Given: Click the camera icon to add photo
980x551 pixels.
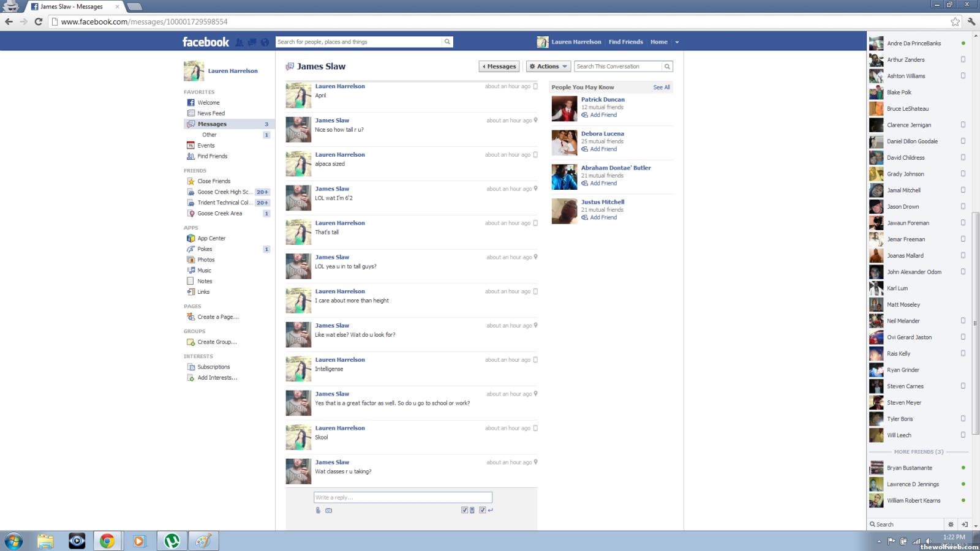Looking at the screenshot, I should point(329,510).
